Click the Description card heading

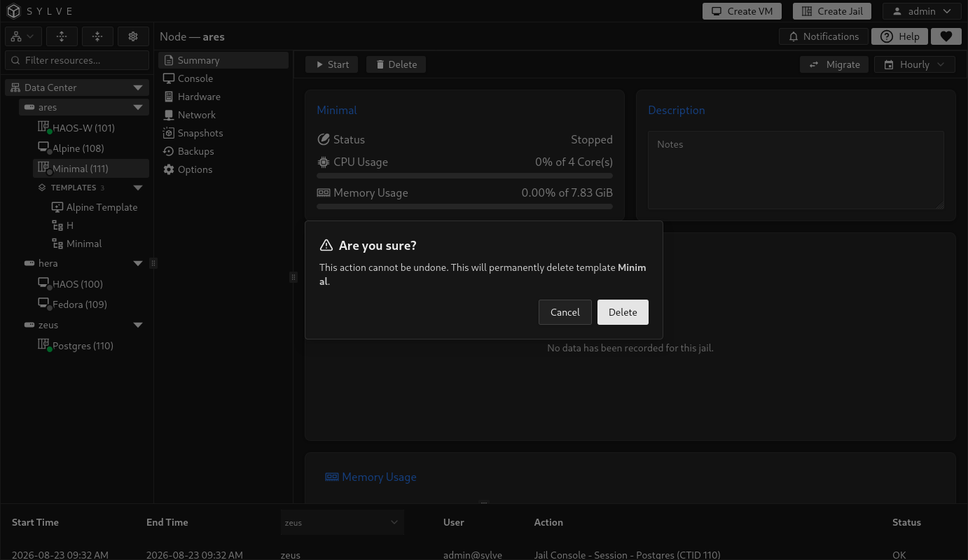[x=677, y=110]
